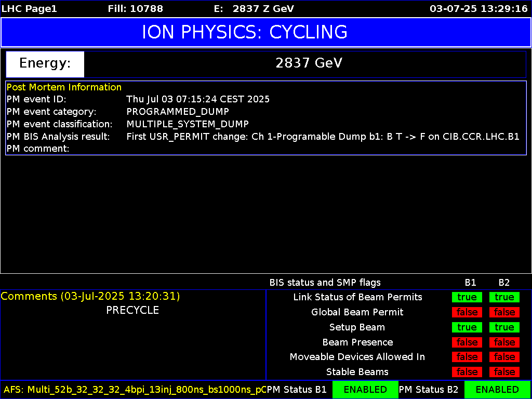Click the Fill: 10788 header value

pos(136,9)
